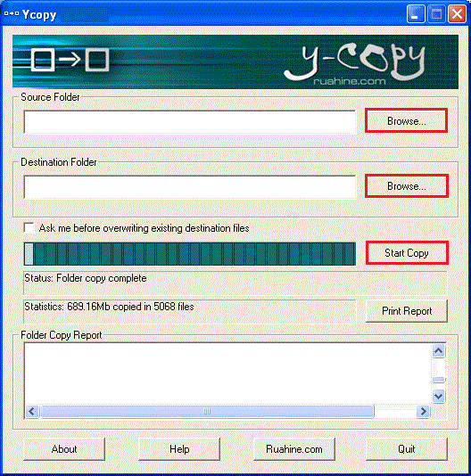Start Copy of the folder
The image size is (471, 476).
407,252
